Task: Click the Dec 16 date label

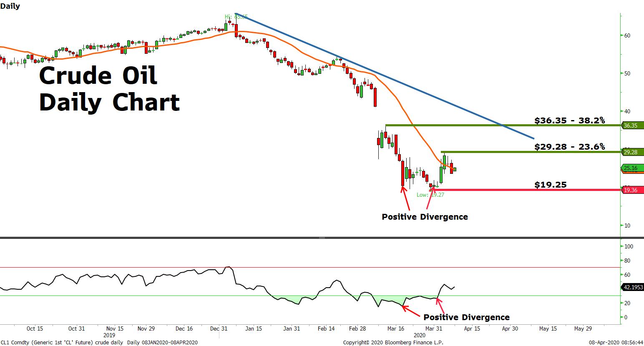Action: (x=184, y=328)
